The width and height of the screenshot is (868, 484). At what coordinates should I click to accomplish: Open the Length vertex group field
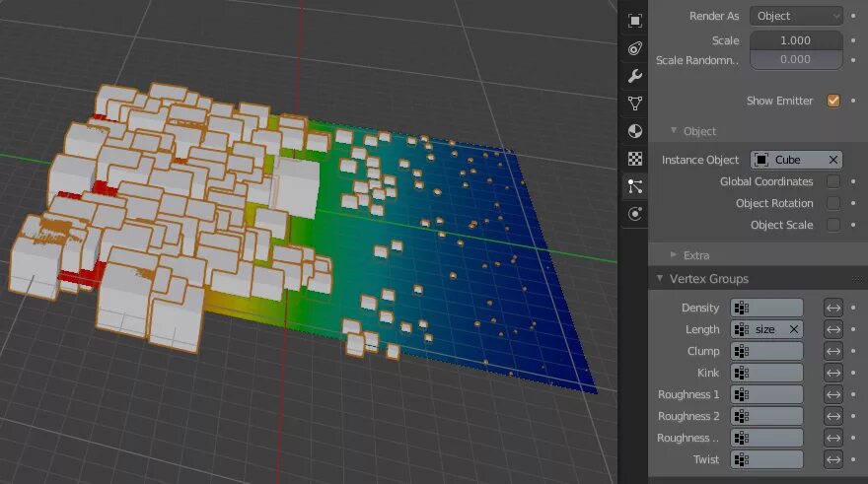(766, 329)
